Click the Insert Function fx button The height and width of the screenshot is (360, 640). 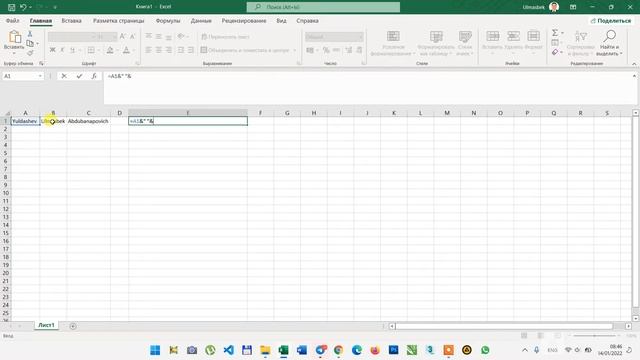(x=94, y=76)
